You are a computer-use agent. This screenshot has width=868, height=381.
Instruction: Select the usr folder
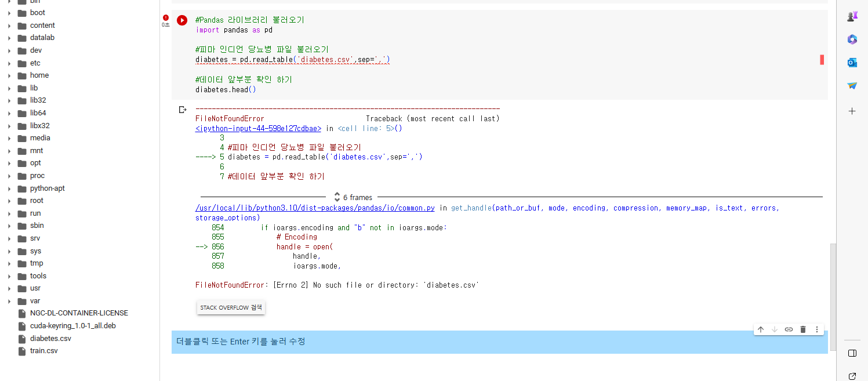(35, 288)
